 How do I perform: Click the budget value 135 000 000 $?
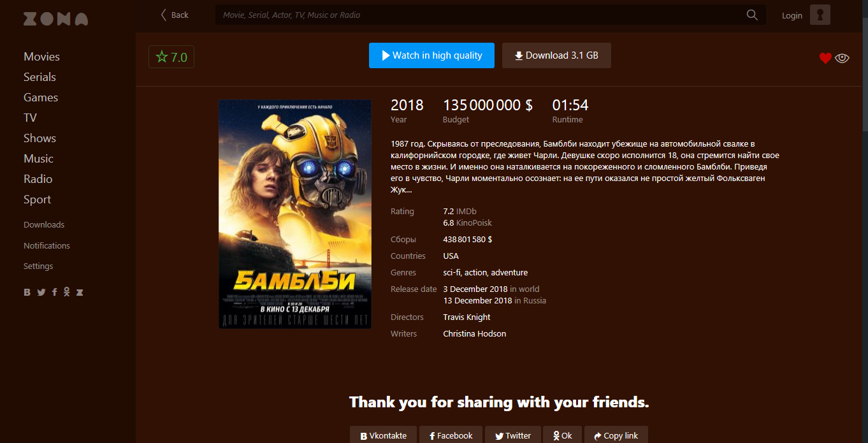[488, 105]
